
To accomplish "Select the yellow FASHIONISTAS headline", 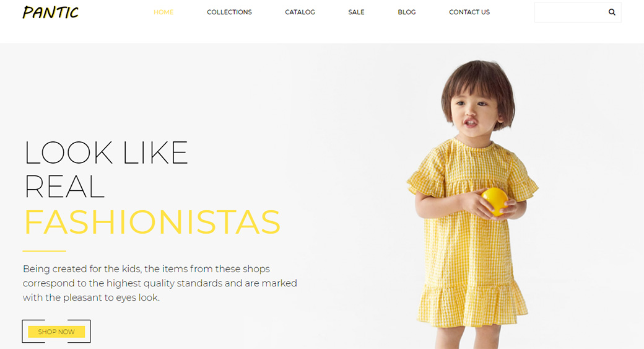I will pos(152,222).
